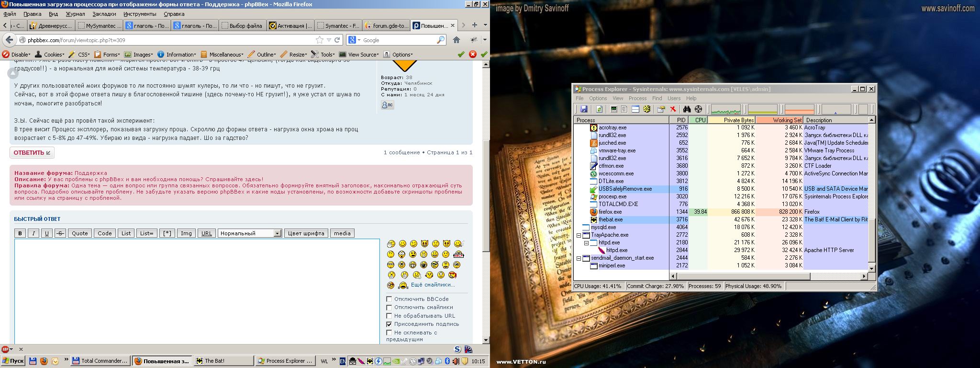This screenshot has width=980, height=368.
Task: Open the Process menu in Process Explorer
Action: (637, 98)
